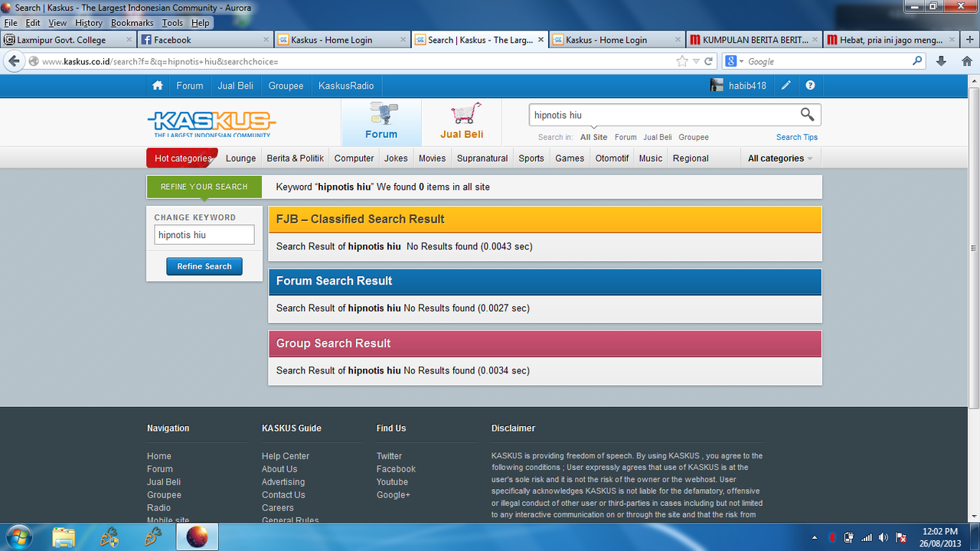Open the Supranatural category

(x=482, y=158)
